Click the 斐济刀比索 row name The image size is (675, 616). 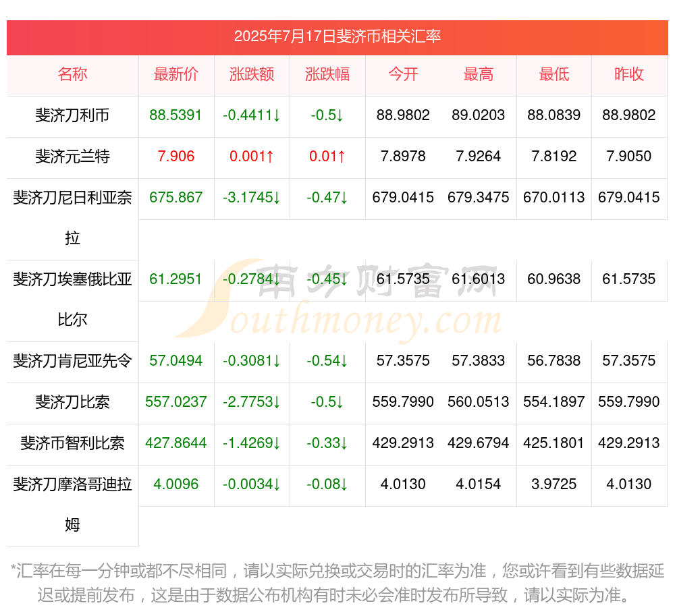72,402
